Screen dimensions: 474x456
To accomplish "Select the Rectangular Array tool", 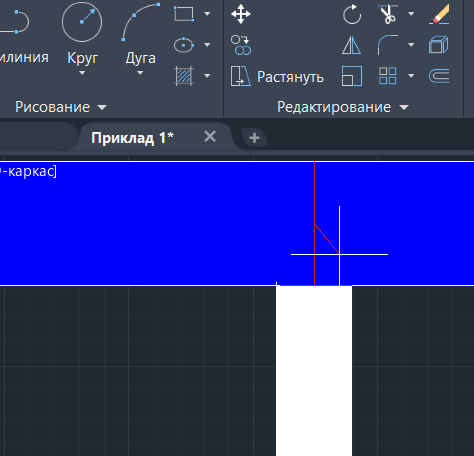I will tap(388, 76).
